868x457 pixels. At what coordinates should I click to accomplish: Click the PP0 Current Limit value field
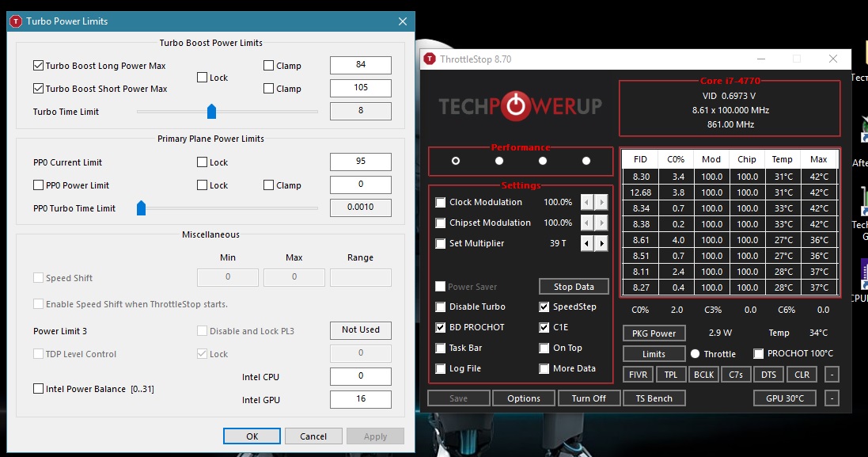pyautogui.click(x=360, y=162)
